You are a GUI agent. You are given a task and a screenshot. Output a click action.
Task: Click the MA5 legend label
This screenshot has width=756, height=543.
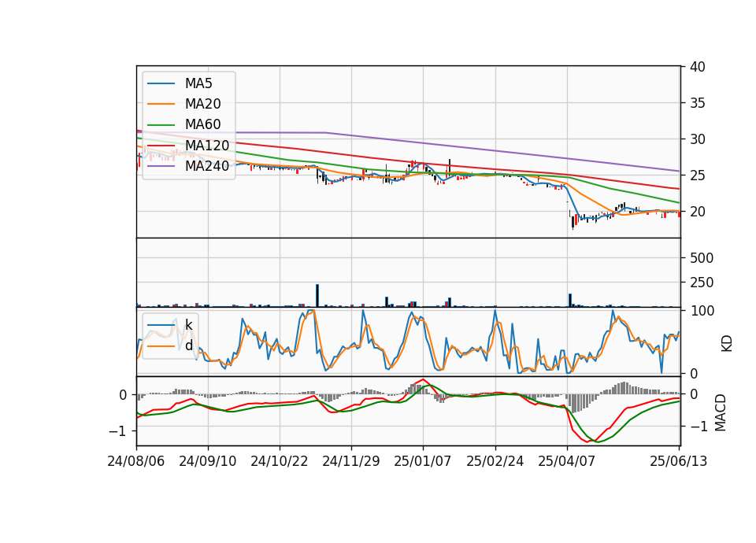(198, 83)
